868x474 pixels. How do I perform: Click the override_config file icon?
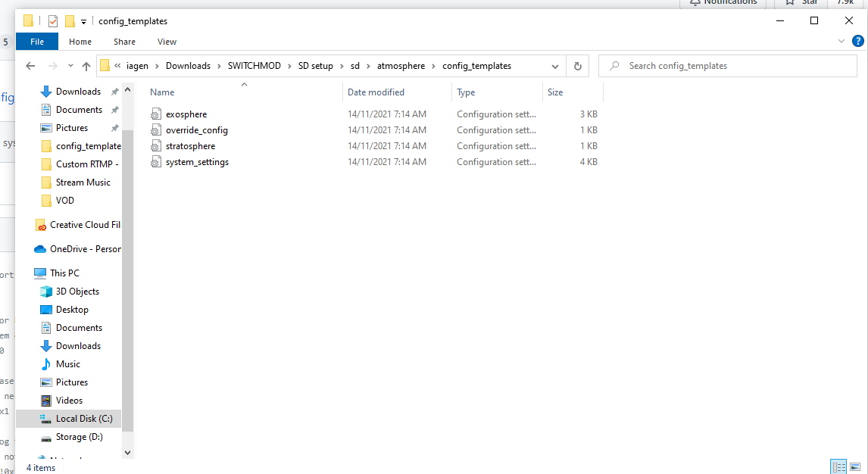point(156,130)
